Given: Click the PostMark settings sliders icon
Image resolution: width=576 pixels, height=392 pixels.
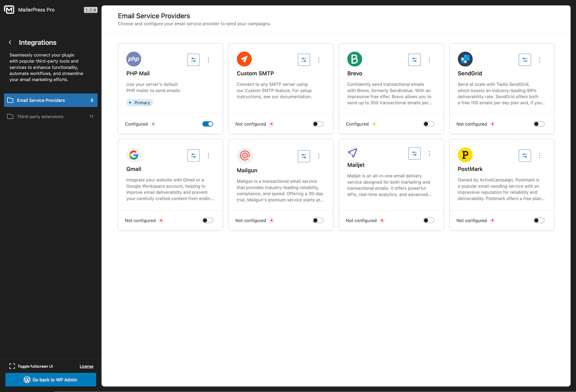Looking at the screenshot, I should click(525, 155).
